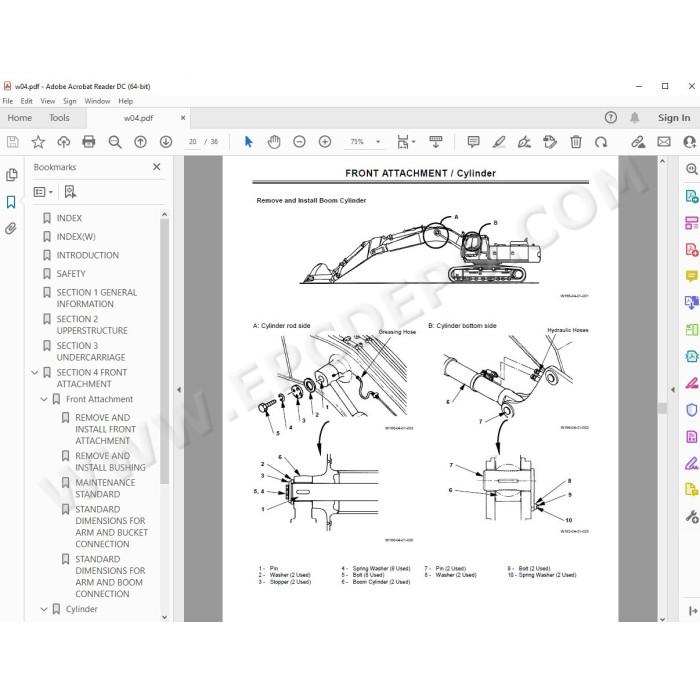
Task: Open the Fill & Sign tool in right pane
Action: click(x=691, y=464)
